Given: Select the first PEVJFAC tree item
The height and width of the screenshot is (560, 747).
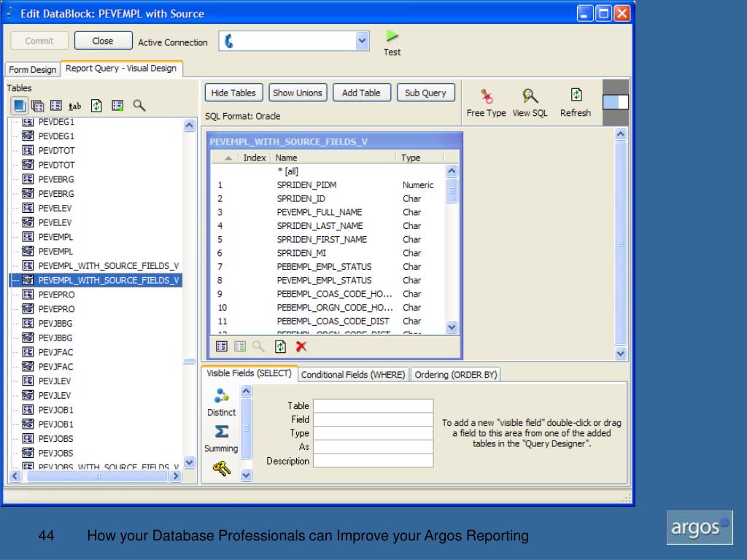Looking at the screenshot, I should (x=55, y=352).
